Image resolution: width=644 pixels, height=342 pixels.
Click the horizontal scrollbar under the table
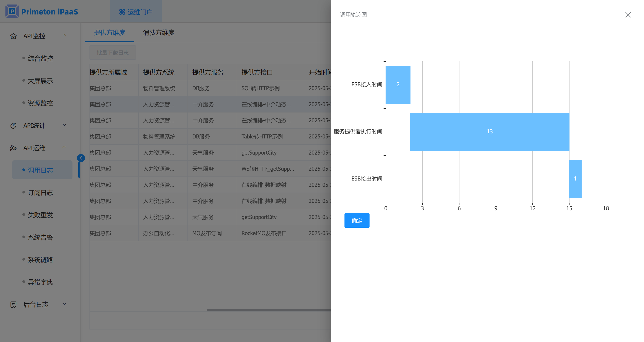268,310
